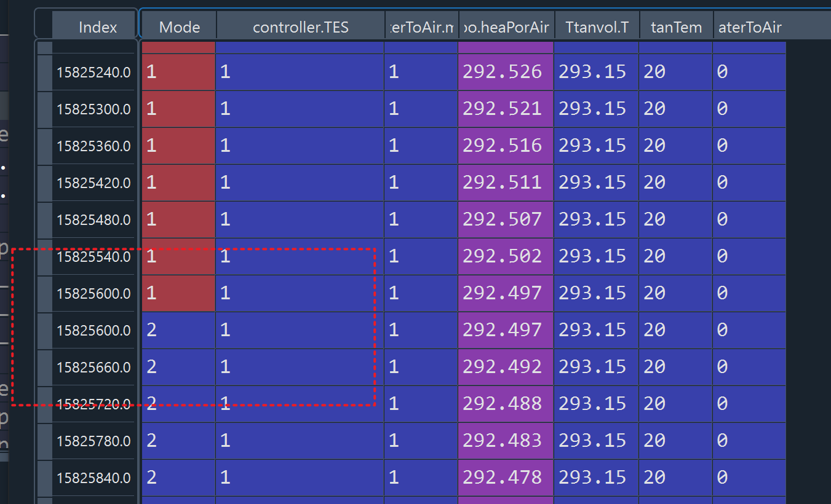Click an aterToAir cell showing 0
The image size is (831, 504).
click(749, 72)
